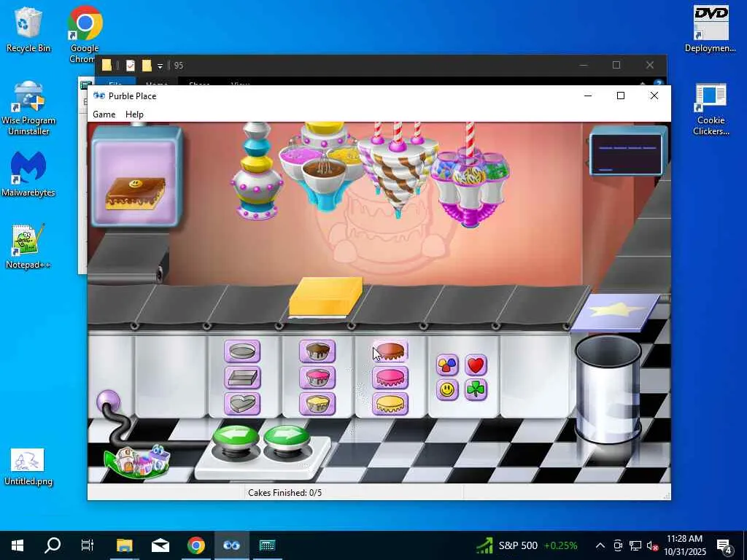This screenshot has height=560, width=747.
Task: Choose the yellow vanilla batter button
Action: point(317,404)
